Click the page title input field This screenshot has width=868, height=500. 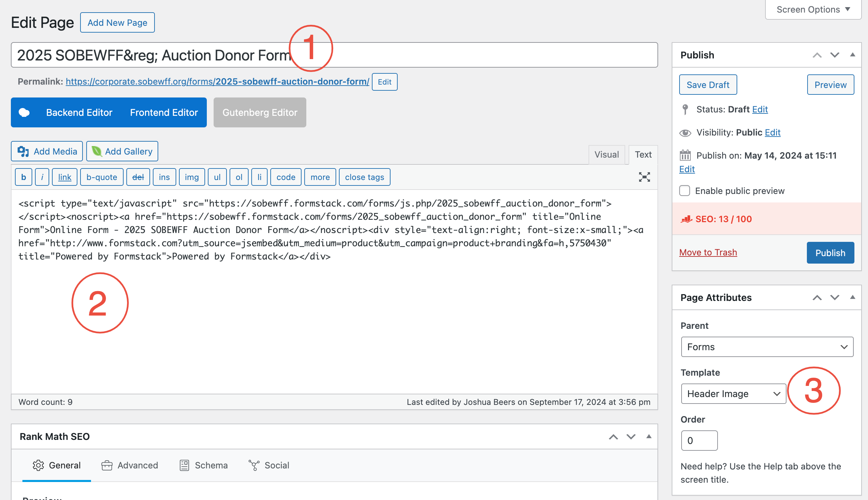(446, 55)
